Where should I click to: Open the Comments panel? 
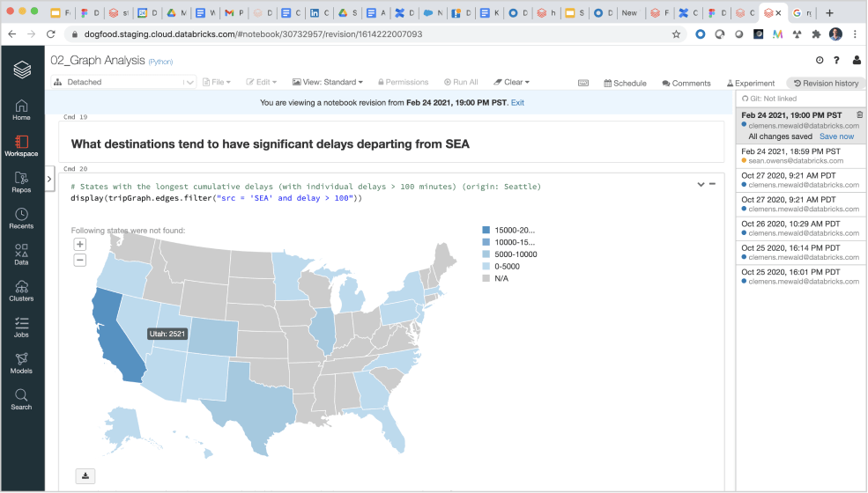686,83
